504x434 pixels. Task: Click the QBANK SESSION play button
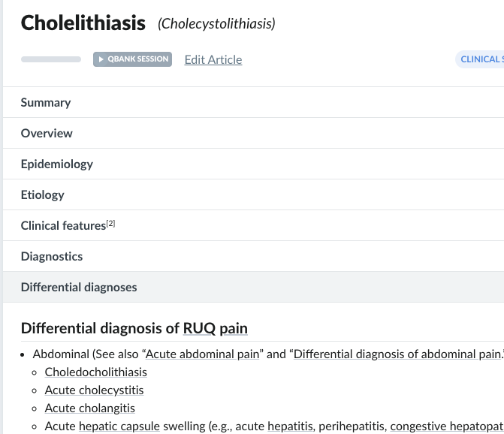[132, 59]
